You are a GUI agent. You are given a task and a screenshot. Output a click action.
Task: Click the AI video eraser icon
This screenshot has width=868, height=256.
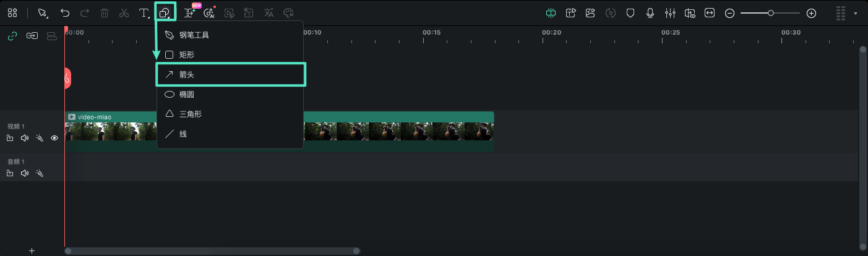[x=230, y=12]
